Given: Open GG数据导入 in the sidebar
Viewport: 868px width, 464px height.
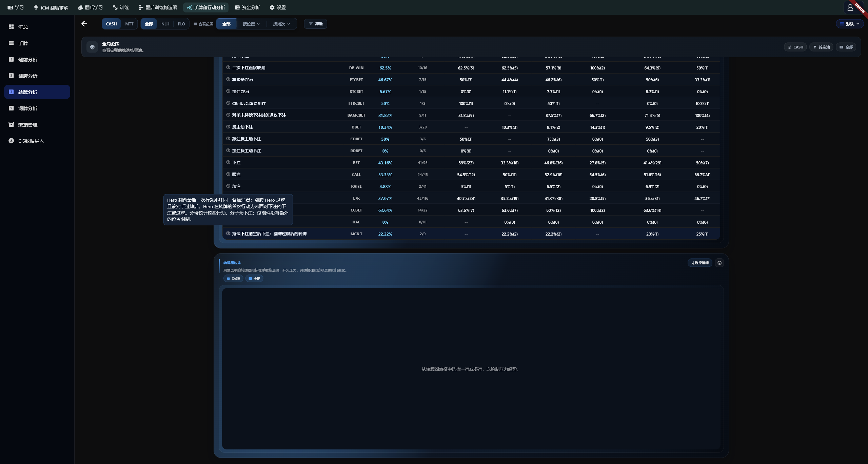Looking at the screenshot, I should click(x=37, y=141).
